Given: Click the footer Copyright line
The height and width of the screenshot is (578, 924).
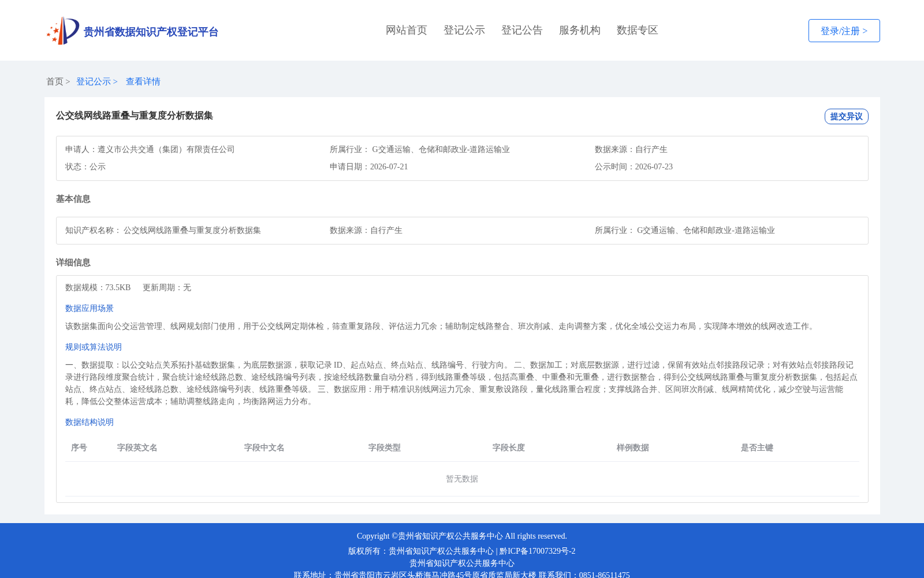Looking at the screenshot, I should [x=462, y=536].
